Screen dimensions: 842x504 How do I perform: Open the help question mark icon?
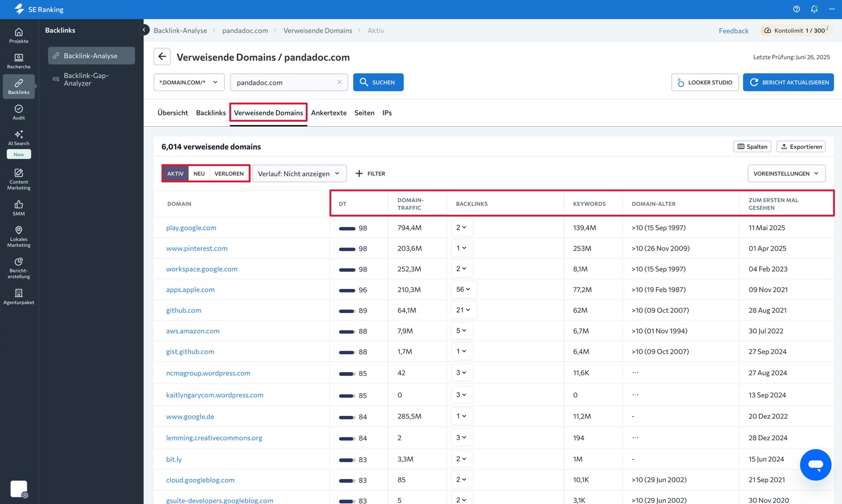tap(797, 9)
